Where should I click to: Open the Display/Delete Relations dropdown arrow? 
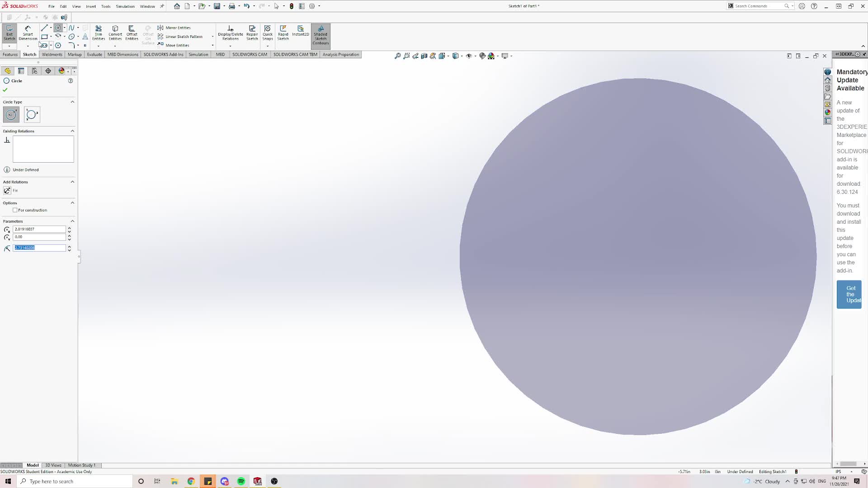(230, 46)
